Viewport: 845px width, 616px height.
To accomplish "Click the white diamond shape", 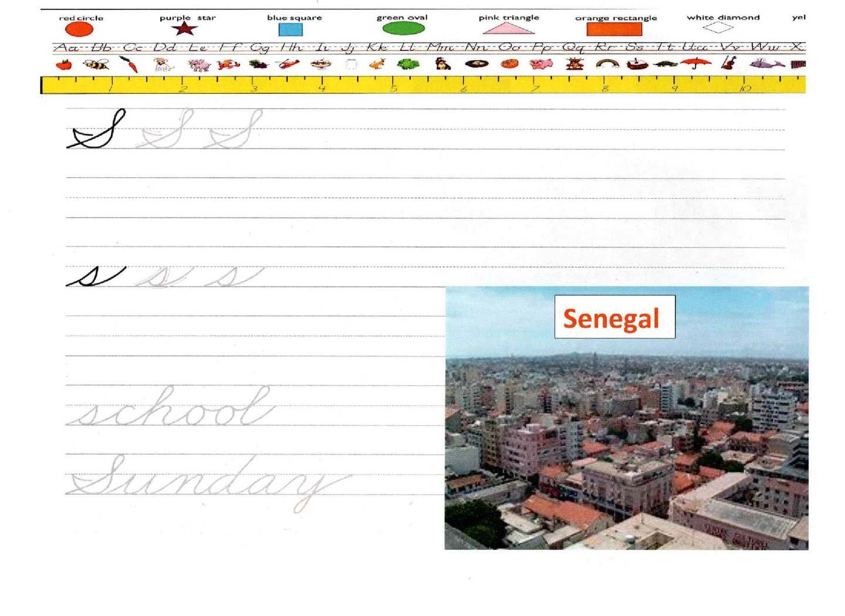I will coord(718,28).
